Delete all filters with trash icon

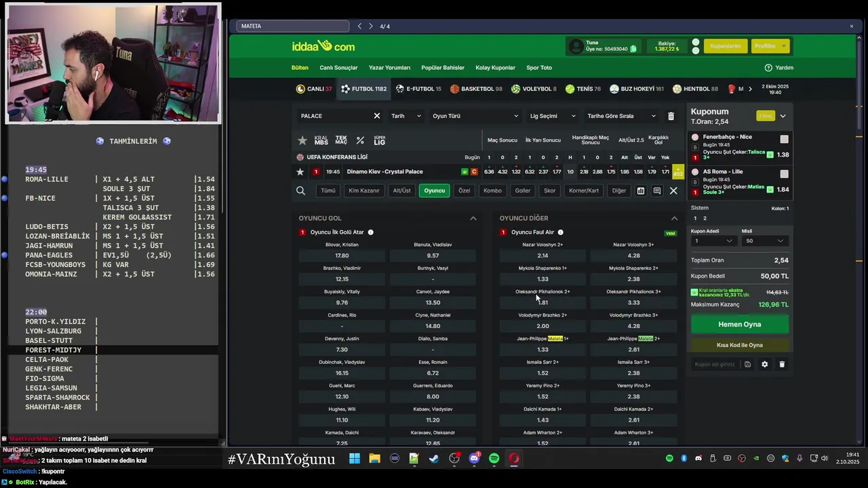[x=671, y=116]
